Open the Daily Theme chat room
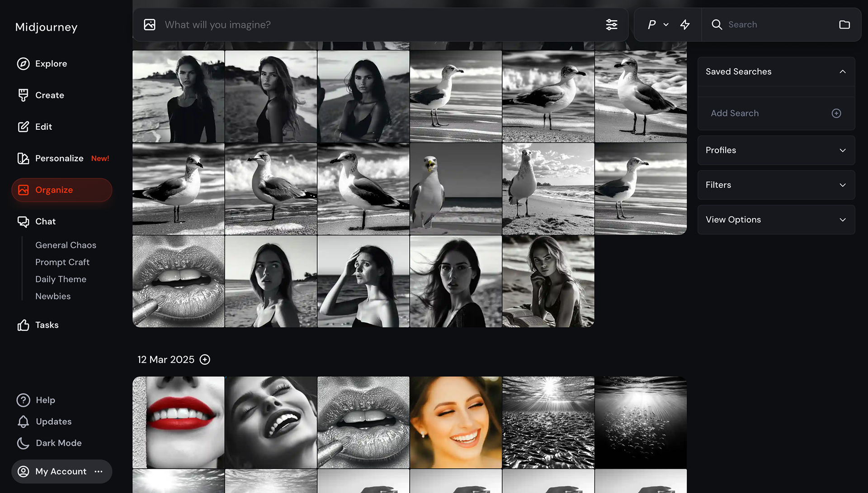Viewport: 868px width, 493px height. (61, 279)
